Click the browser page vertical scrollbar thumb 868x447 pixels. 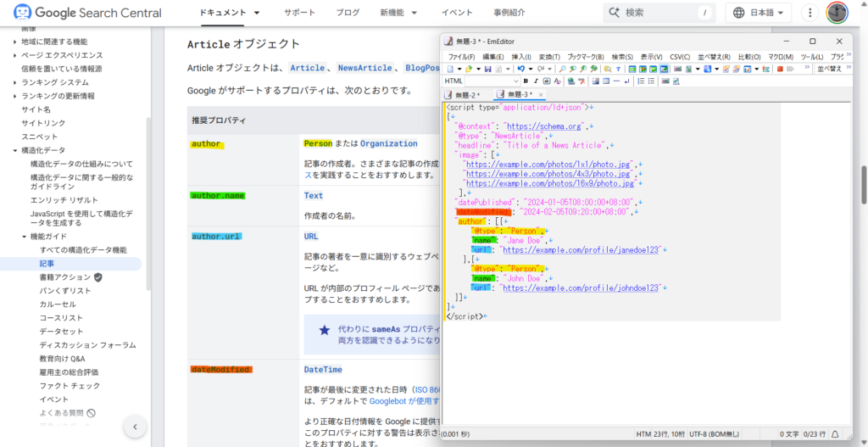tap(864, 186)
